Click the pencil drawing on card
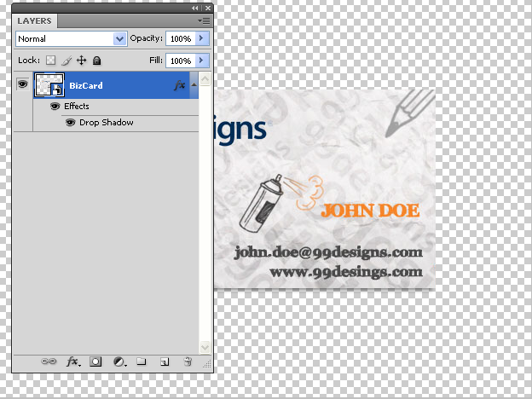 (x=410, y=113)
